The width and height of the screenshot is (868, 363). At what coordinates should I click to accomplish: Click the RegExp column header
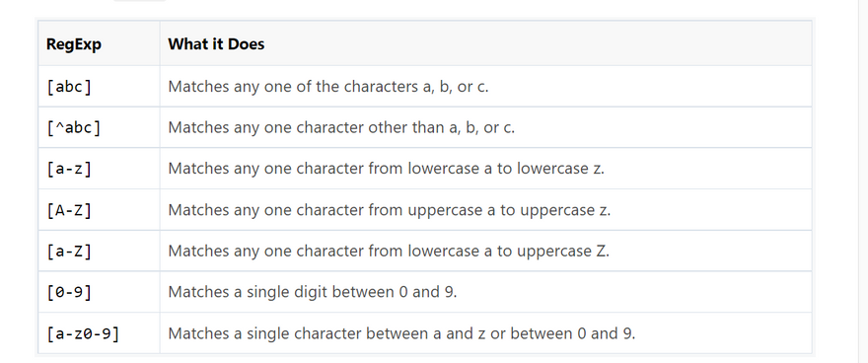(74, 43)
